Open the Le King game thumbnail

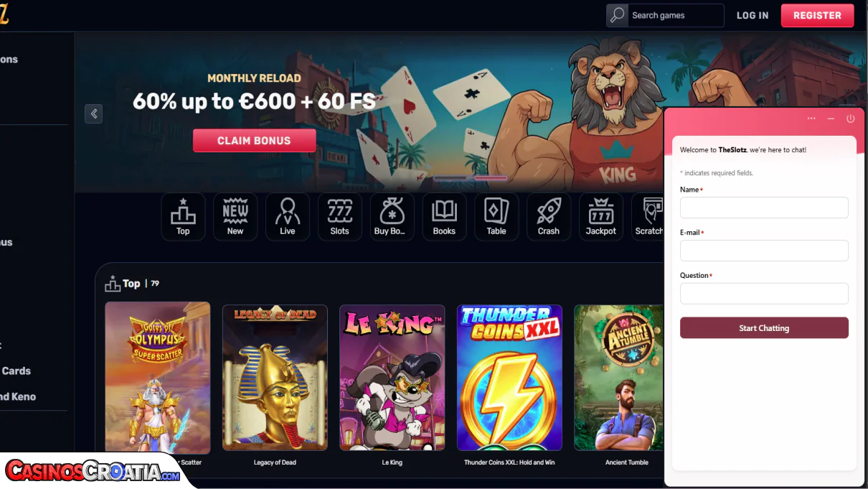tap(392, 378)
